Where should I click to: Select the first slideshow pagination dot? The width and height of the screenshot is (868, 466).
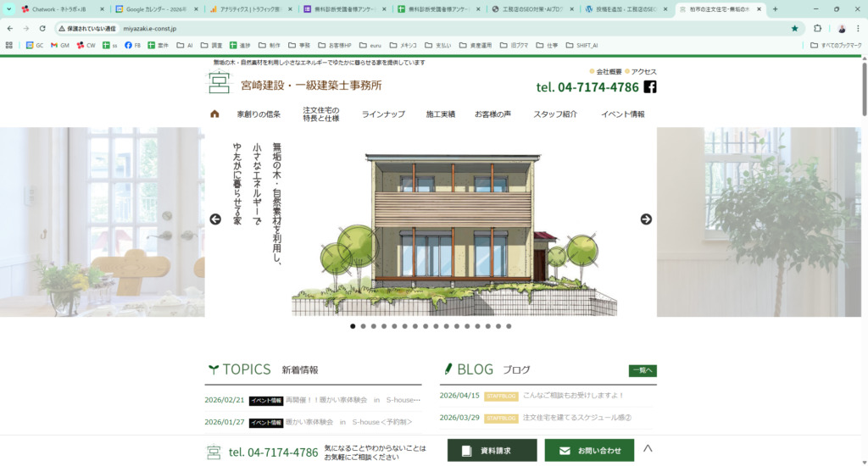(x=353, y=326)
